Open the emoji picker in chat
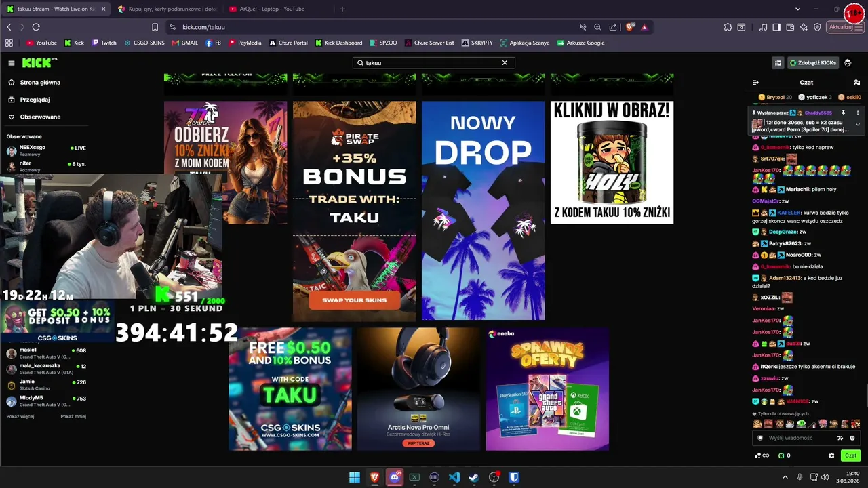 (852, 438)
